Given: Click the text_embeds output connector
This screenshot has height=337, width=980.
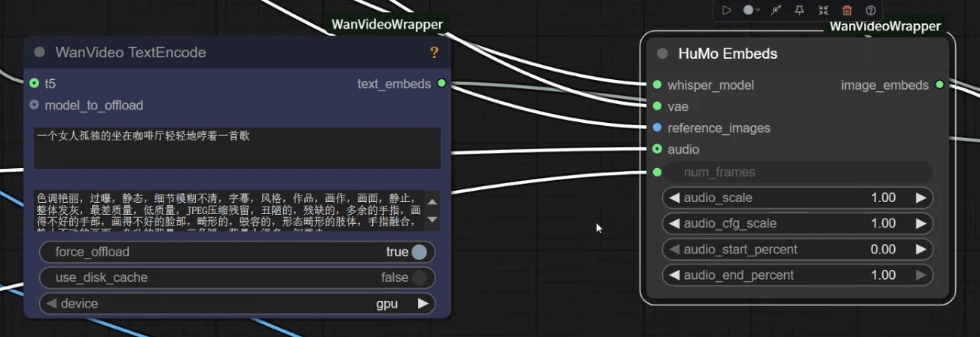Looking at the screenshot, I should (x=441, y=83).
